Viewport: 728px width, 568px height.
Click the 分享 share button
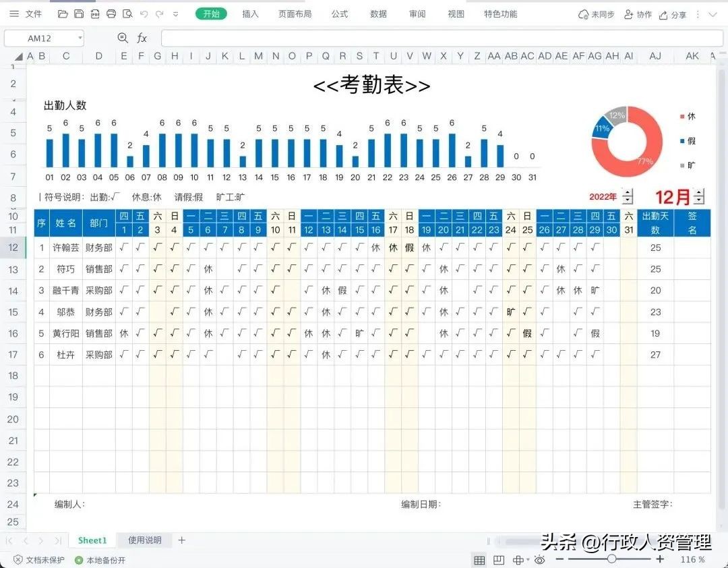[x=673, y=13]
